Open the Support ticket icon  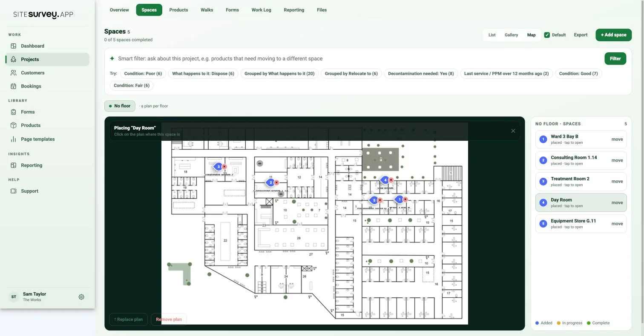click(x=13, y=191)
